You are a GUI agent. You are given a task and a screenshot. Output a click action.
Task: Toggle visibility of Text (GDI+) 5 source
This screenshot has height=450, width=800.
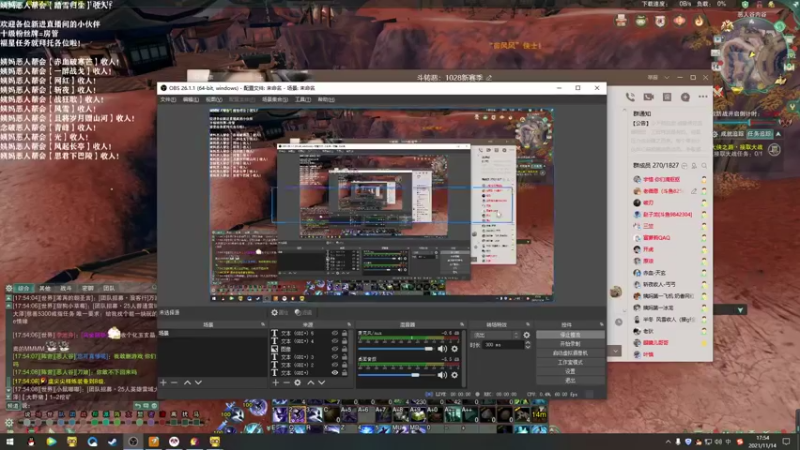click(335, 333)
